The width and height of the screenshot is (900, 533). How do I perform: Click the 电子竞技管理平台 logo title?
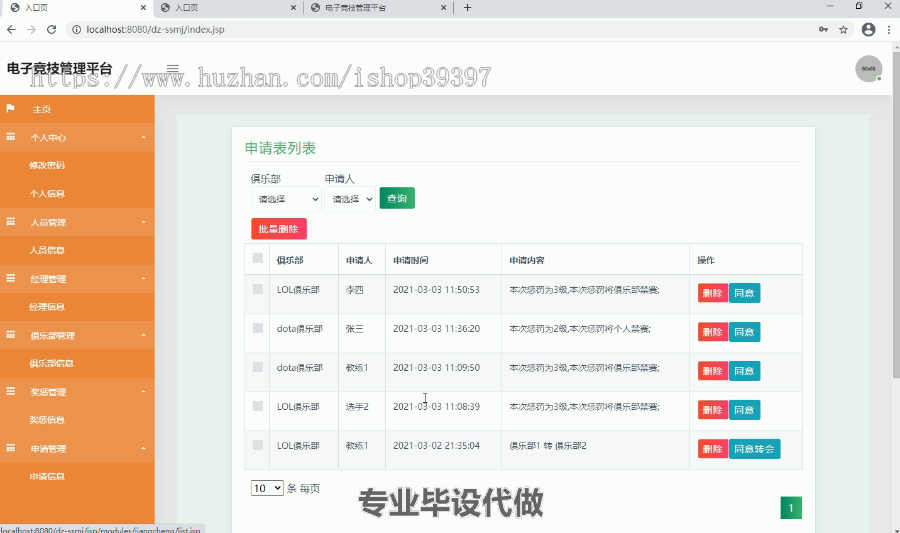point(60,69)
